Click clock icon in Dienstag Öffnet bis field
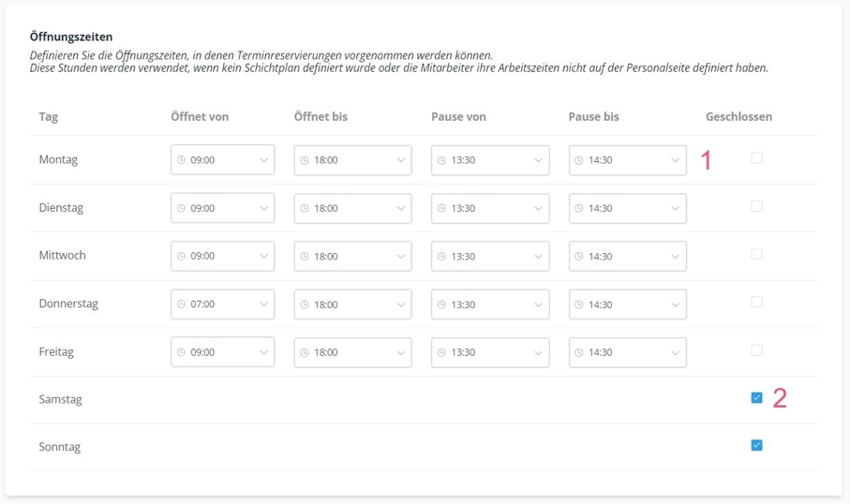This screenshot has height=504, width=850. [x=305, y=209]
